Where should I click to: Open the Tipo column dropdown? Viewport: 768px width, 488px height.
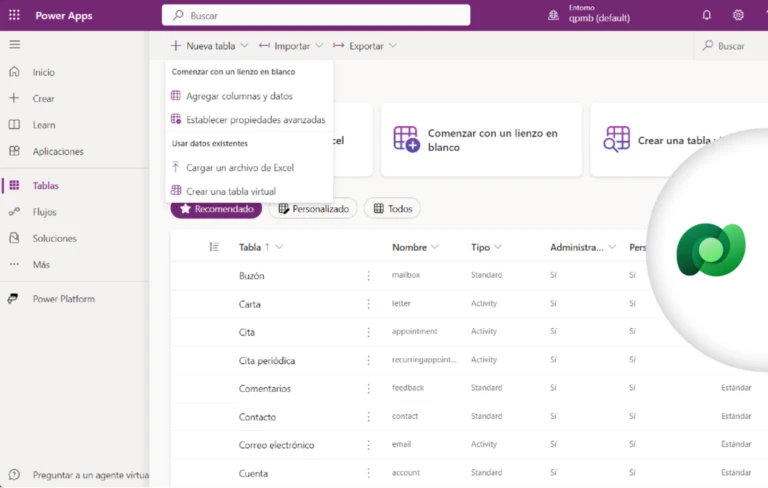click(498, 247)
